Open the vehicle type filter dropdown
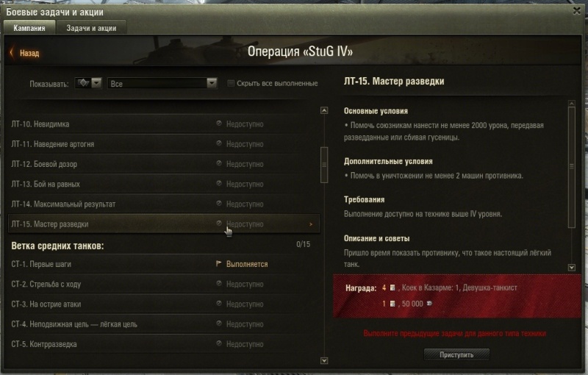Viewport: 588px width, 375px height. (x=88, y=83)
